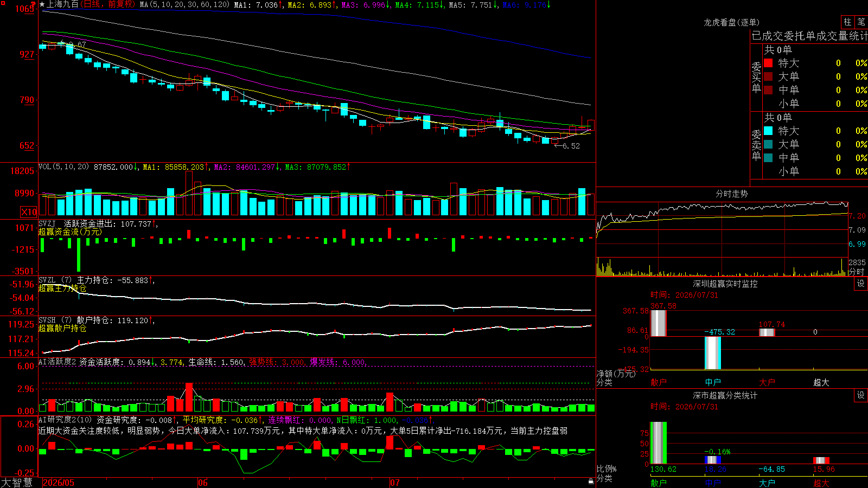868x488 pixels.
Task: Open 设 settings for 深圳超赢实时监控
Action: (861, 284)
